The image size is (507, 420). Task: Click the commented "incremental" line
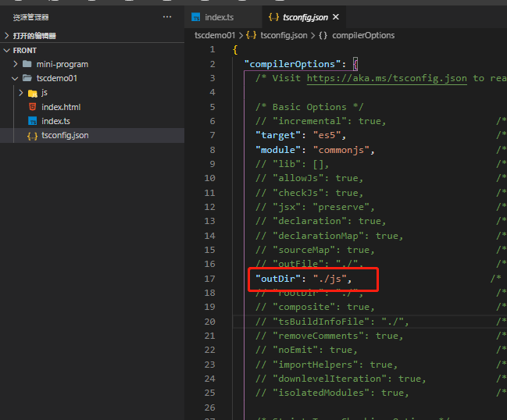point(321,121)
